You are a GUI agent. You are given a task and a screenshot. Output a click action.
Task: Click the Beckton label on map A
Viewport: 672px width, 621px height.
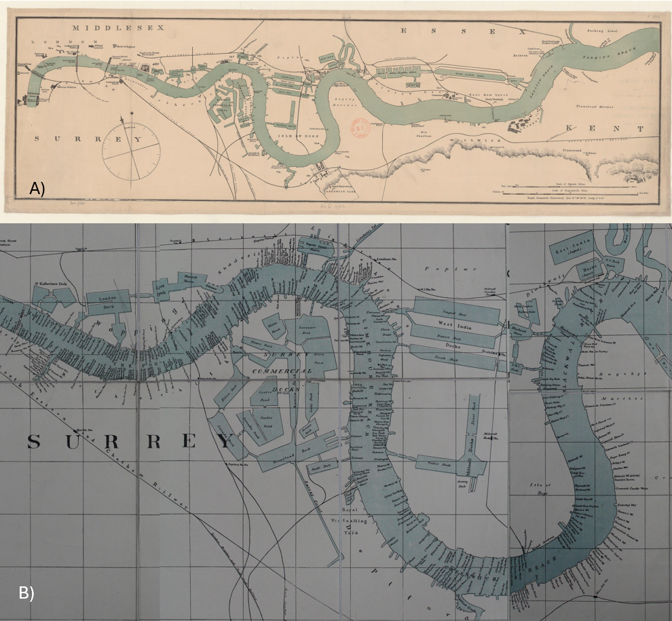521,56
